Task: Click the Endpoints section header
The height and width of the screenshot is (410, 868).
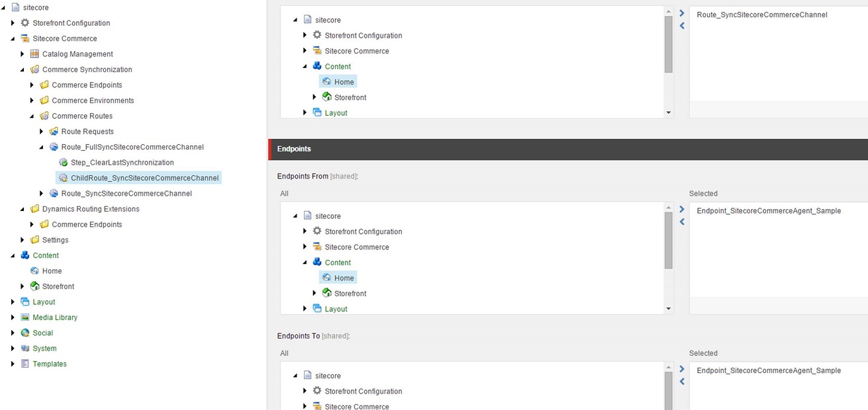Action: tap(568, 149)
